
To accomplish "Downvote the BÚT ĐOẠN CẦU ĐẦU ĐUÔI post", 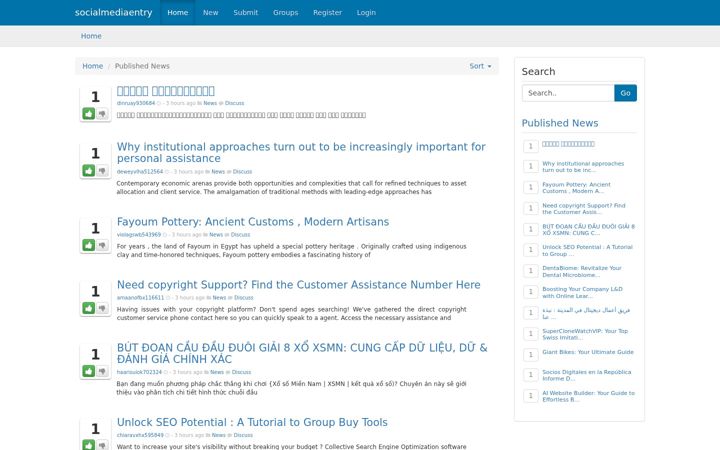I will click(x=102, y=371).
